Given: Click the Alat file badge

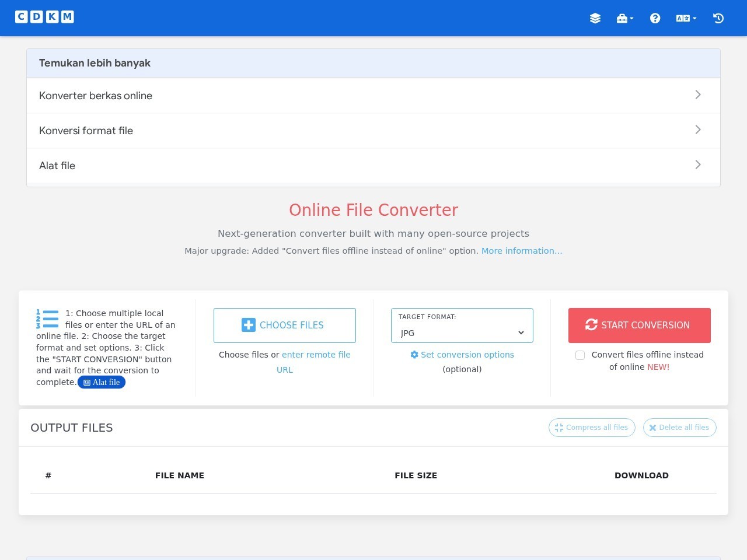Looking at the screenshot, I should tap(102, 383).
